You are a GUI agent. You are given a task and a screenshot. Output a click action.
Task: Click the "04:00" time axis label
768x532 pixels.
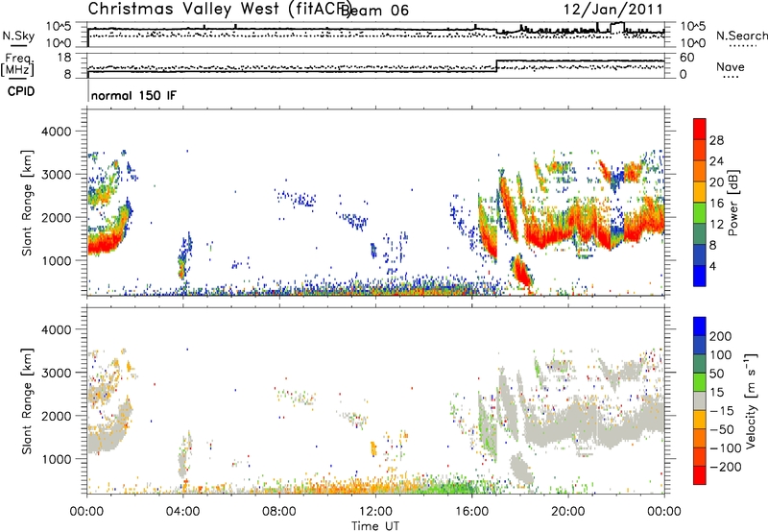(x=183, y=512)
